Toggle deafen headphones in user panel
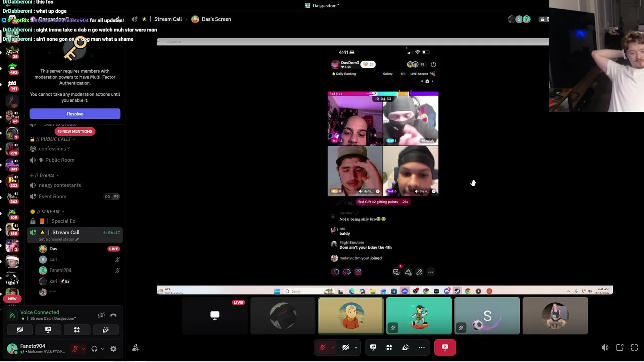This screenshot has width=644, height=362. 94,349
